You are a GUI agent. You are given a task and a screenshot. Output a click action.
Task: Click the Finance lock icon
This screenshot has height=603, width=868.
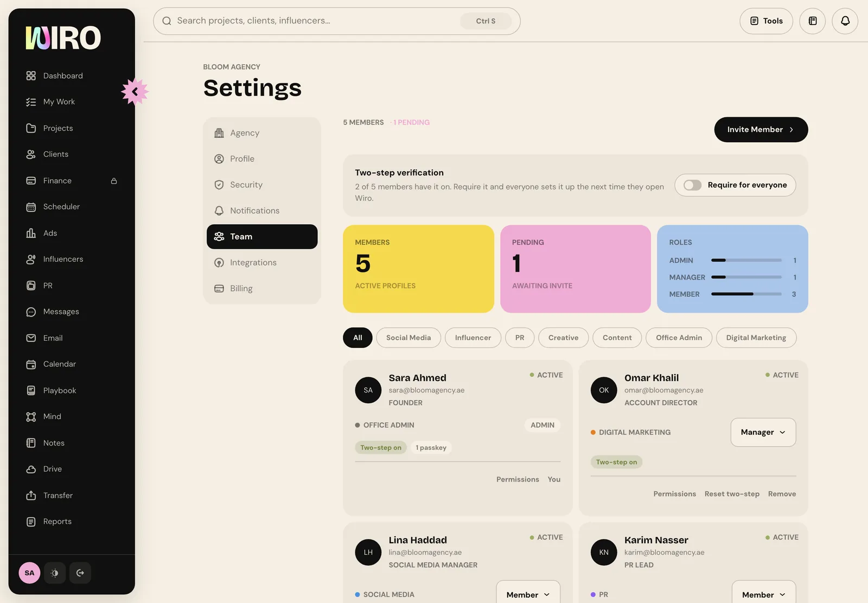coord(114,181)
